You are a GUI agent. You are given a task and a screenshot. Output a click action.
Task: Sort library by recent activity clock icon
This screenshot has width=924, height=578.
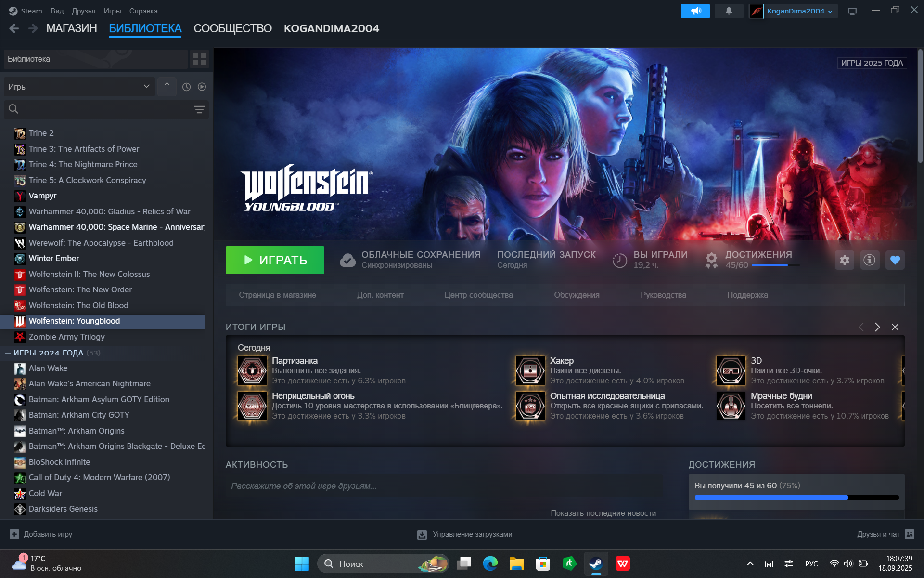click(186, 87)
